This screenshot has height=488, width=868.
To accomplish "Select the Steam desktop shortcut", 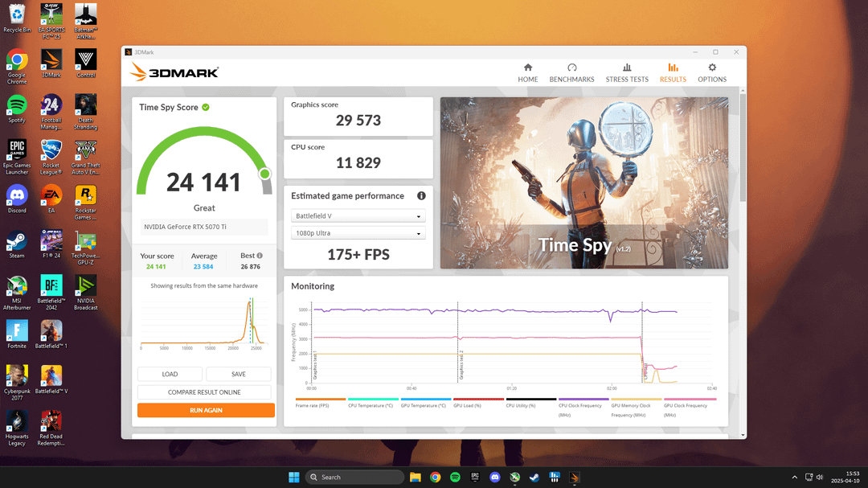I will coord(17,244).
